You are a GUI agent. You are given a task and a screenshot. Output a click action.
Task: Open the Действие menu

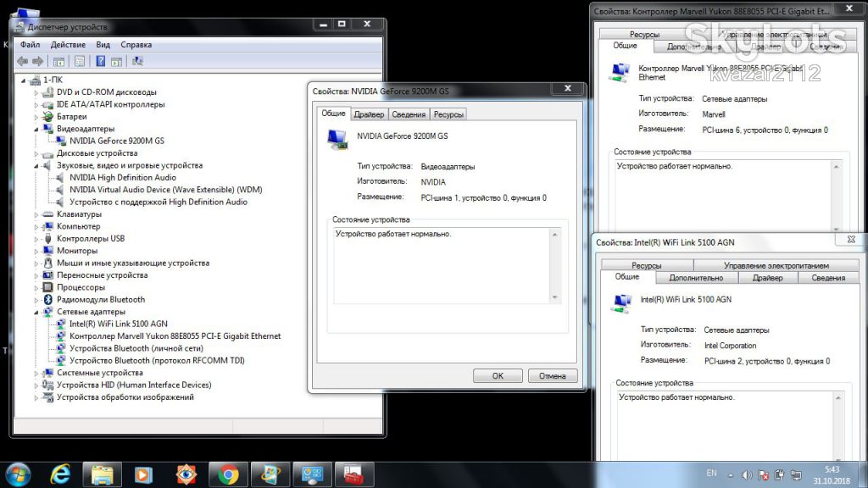click(68, 45)
